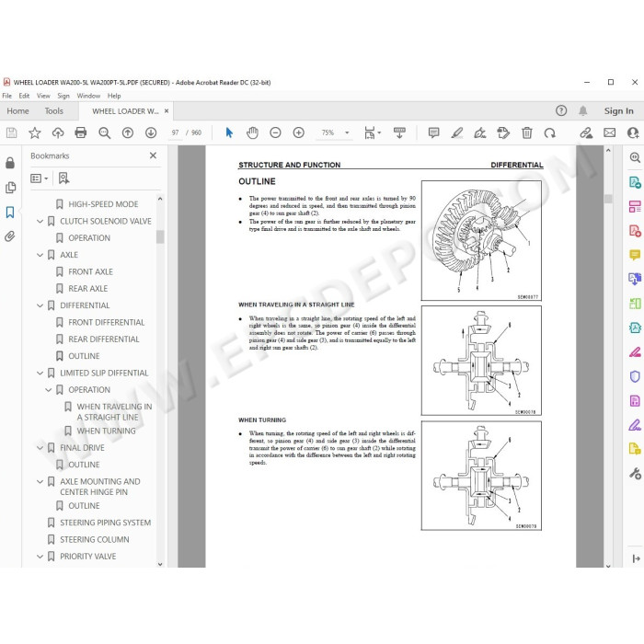Image resolution: width=644 pixels, height=644 pixels.
Task: Close the WHEEL LOADER document tab
Action: [x=167, y=111]
